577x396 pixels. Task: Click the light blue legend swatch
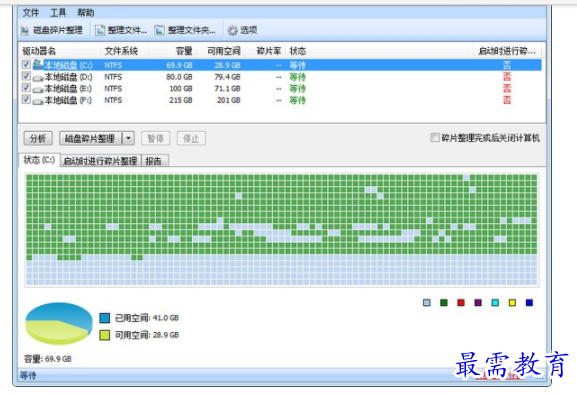pyautogui.click(x=426, y=303)
